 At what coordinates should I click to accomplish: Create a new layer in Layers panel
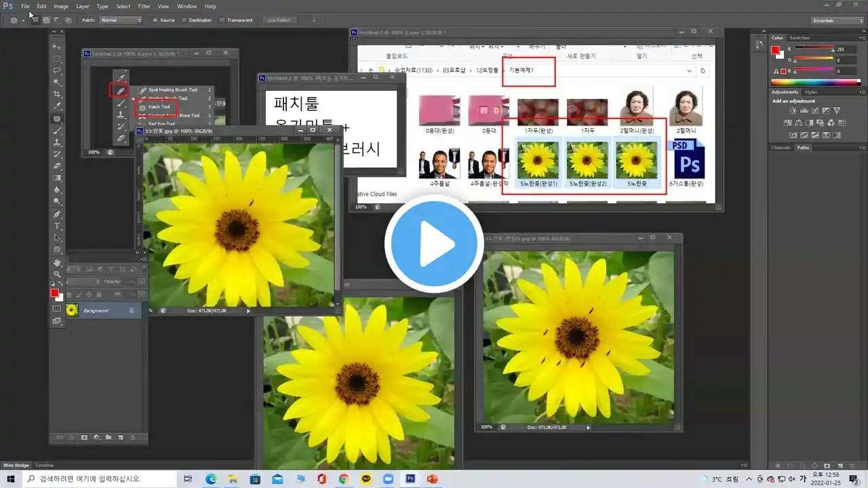click(120, 437)
